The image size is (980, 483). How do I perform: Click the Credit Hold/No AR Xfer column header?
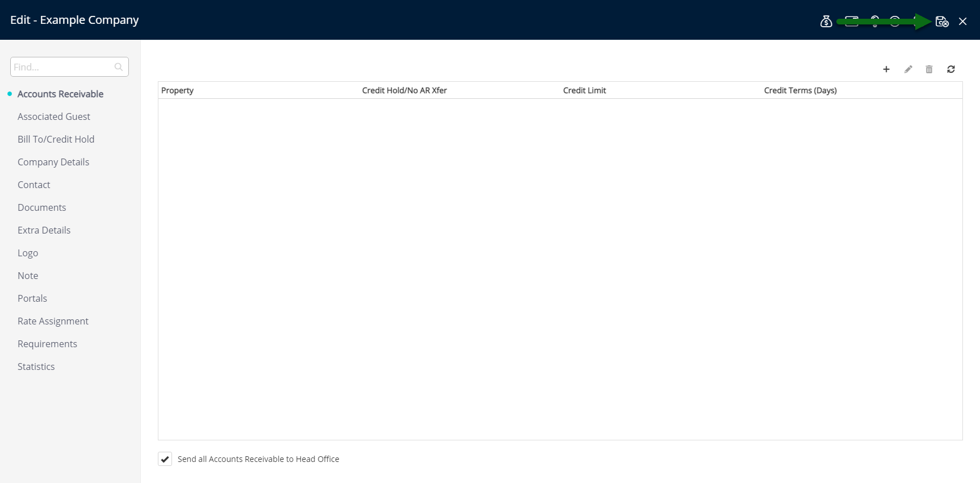point(404,90)
